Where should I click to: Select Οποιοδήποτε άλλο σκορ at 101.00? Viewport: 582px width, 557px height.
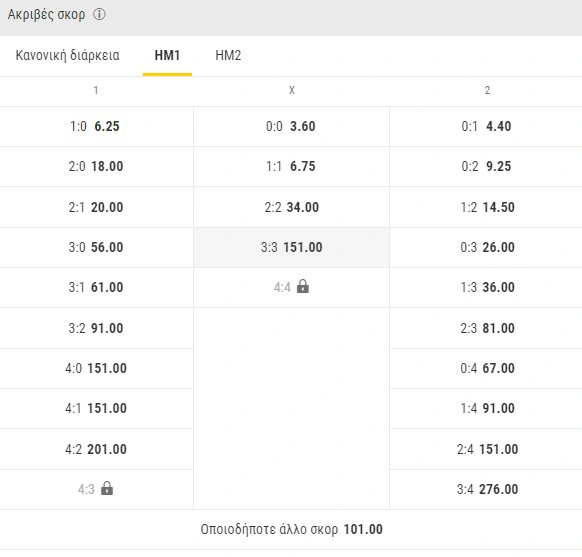(291, 529)
